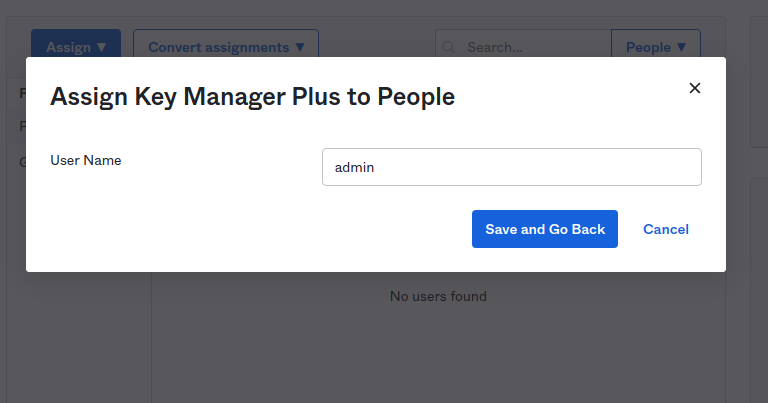Click the 'No users found' message
This screenshot has width=768, height=403.
point(438,296)
